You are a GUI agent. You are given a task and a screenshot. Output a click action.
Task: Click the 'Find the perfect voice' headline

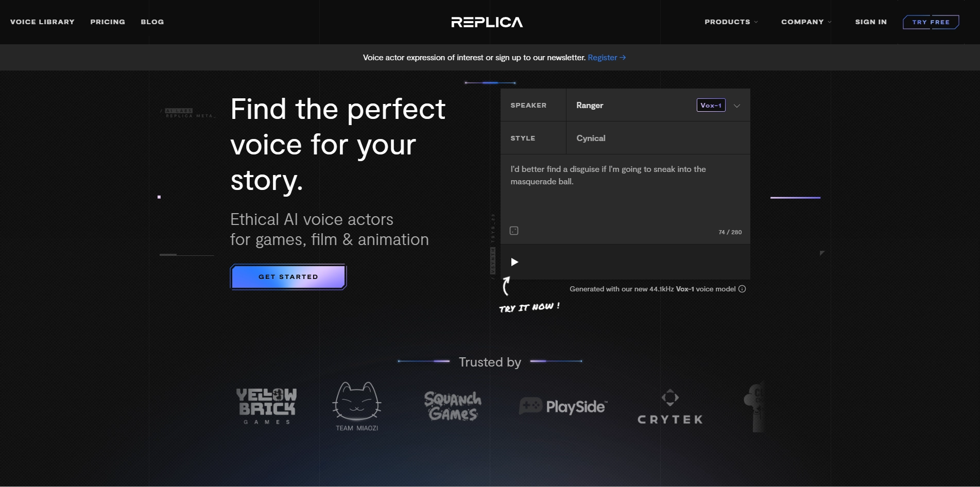(x=338, y=145)
